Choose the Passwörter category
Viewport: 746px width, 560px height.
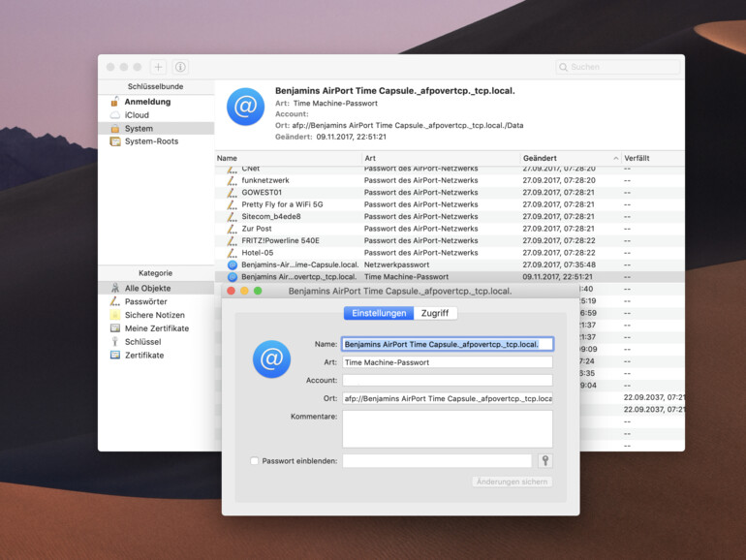pyautogui.click(x=145, y=301)
